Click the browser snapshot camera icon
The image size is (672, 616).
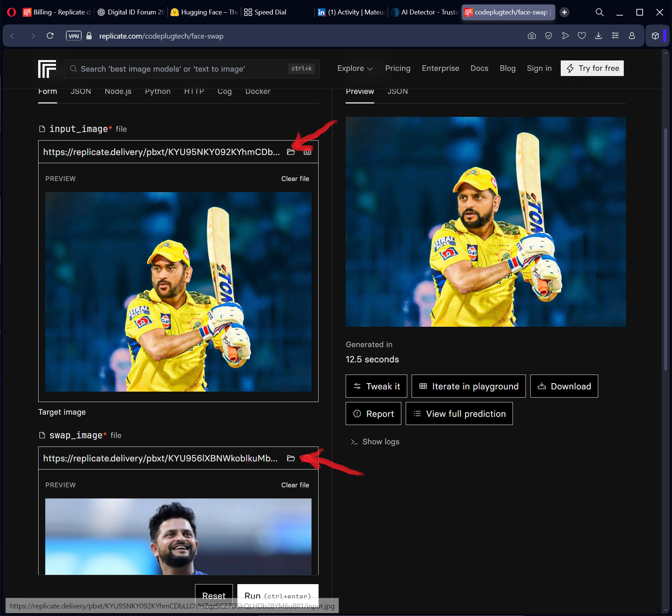(532, 36)
